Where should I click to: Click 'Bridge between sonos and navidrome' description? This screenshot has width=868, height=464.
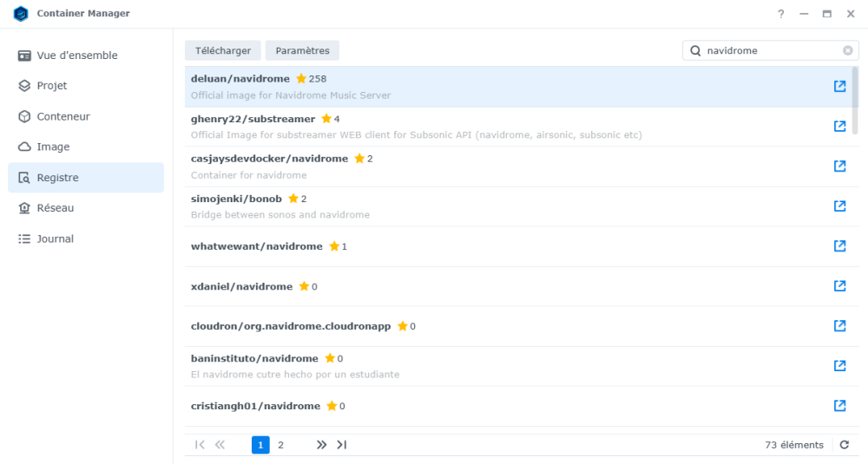coord(280,214)
